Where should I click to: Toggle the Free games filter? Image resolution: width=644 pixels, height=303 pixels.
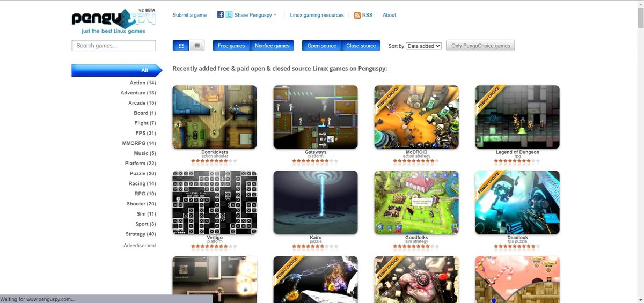pos(231,46)
